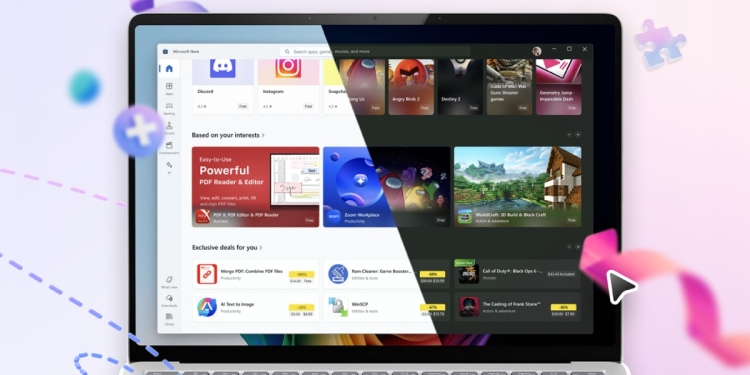The height and width of the screenshot is (375, 750).
Task: Click the PDF X app icon
Action: tap(203, 217)
